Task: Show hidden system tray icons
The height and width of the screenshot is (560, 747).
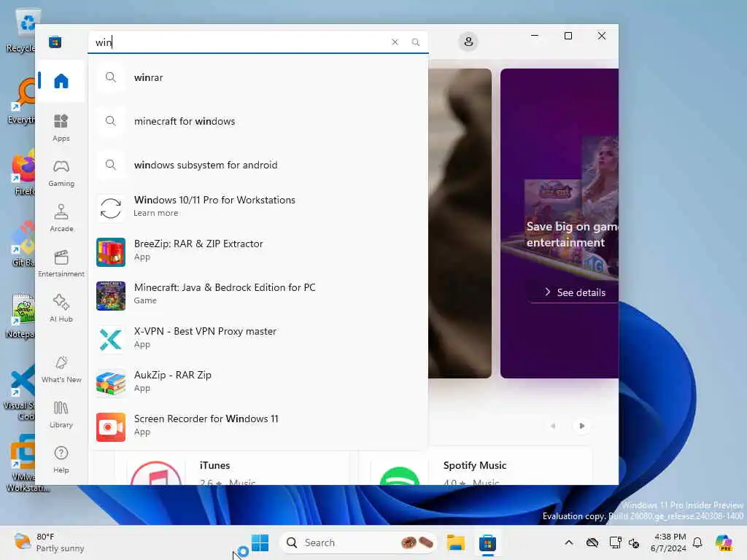Action: pyautogui.click(x=569, y=542)
